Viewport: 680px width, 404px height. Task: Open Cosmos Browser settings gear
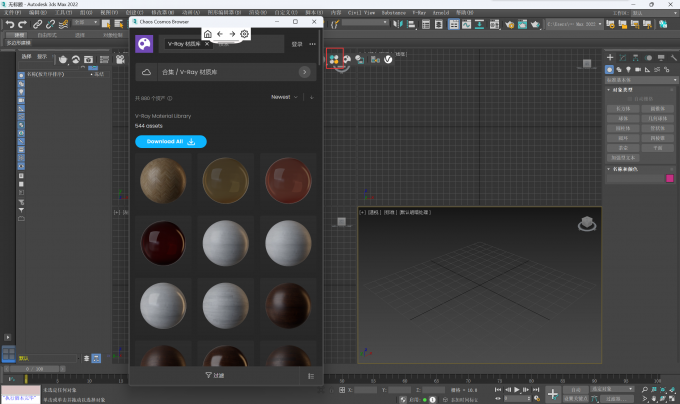click(x=245, y=34)
